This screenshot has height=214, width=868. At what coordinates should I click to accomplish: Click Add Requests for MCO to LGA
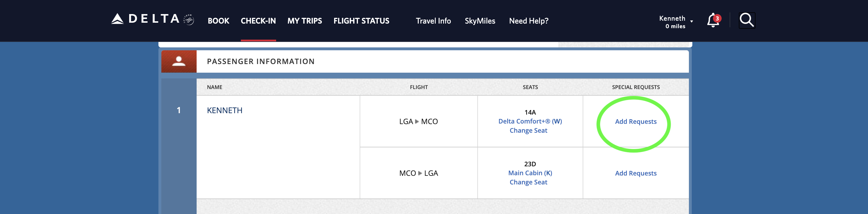635,173
